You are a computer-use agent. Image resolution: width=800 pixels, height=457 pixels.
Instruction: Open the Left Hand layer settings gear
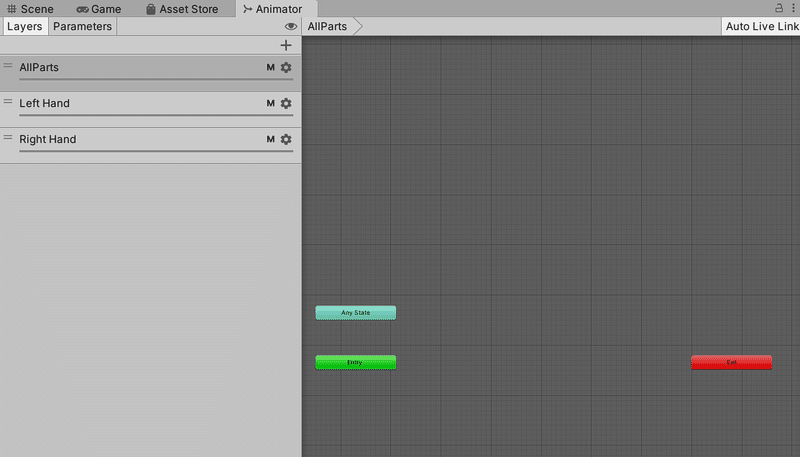[286, 104]
